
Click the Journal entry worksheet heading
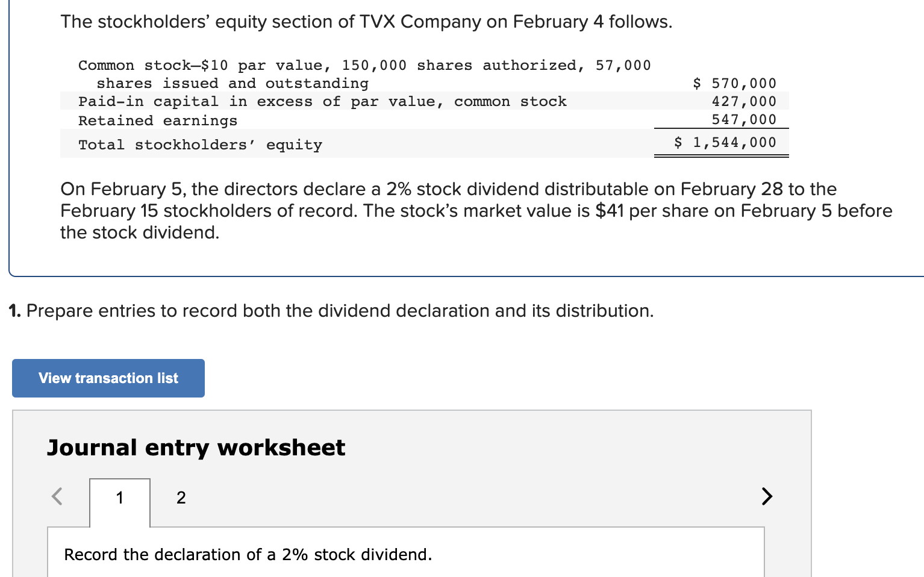(x=196, y=448)
